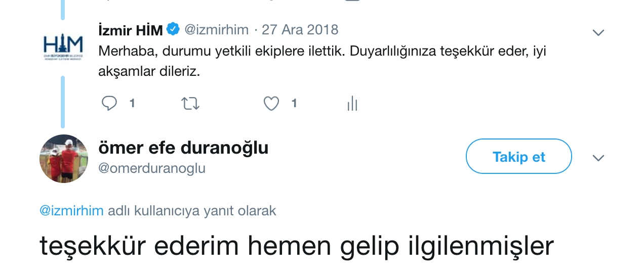Screen dimensions: 644x277
Task: Click the like count number
Action: point(294,104)
